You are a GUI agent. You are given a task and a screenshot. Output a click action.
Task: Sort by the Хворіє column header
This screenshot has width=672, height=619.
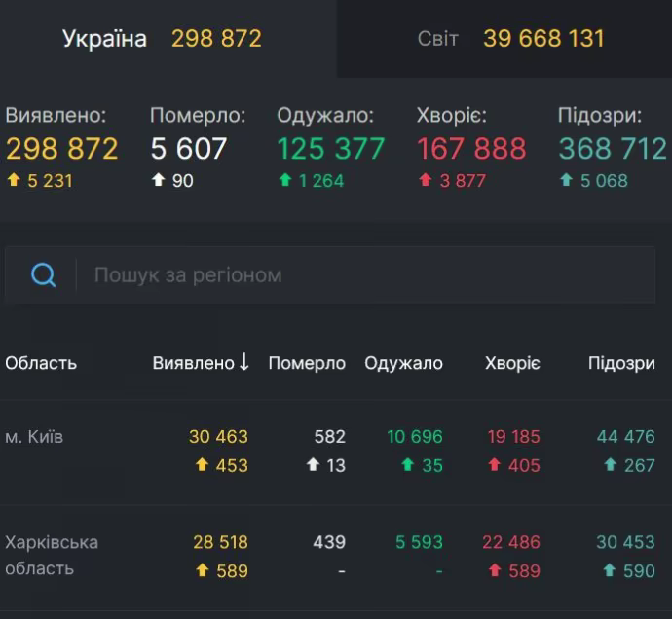coord(512,363)
